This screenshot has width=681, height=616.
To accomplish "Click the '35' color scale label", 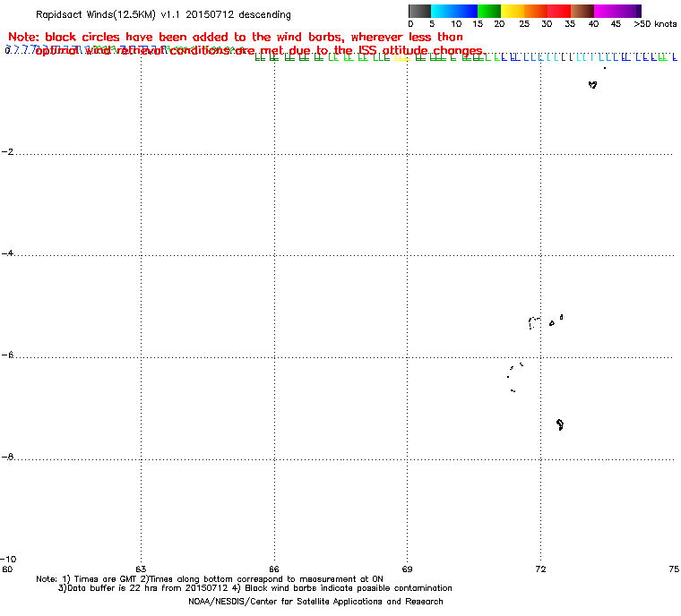I will pyautogui.click(x=570, y=24).
